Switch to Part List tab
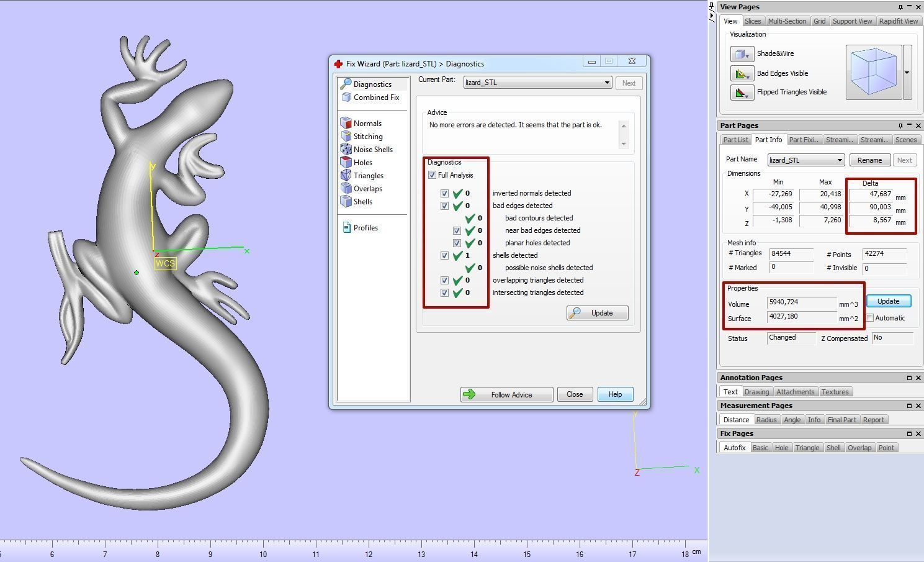The height and width of the screenshot is (562, 924). pyautogui.click(x=735, y=140)
